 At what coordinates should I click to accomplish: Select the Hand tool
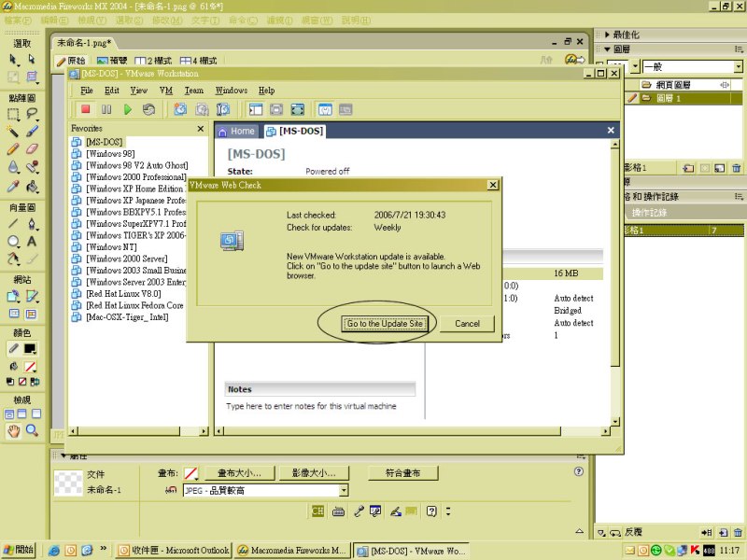tap(13, 431)
